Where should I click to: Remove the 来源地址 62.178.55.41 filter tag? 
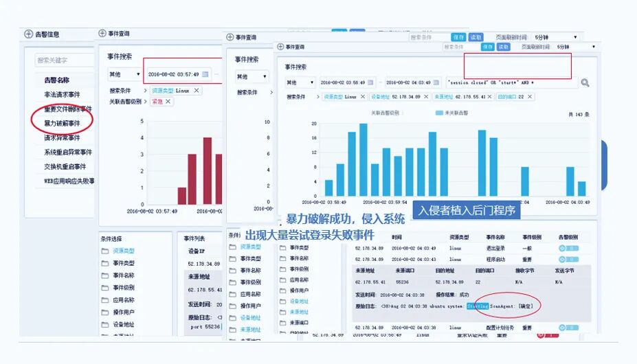tap(489, 97)
